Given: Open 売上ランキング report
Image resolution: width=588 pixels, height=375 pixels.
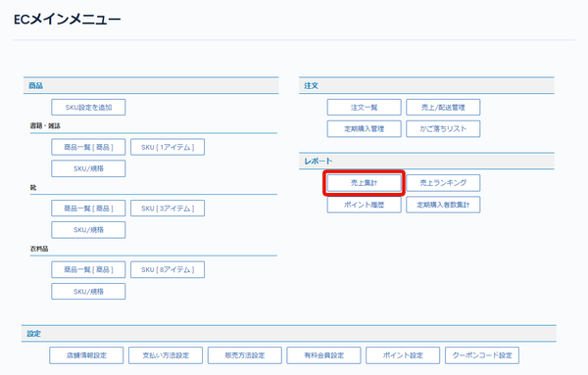Looking at the screenshot, I should point(443,183).
